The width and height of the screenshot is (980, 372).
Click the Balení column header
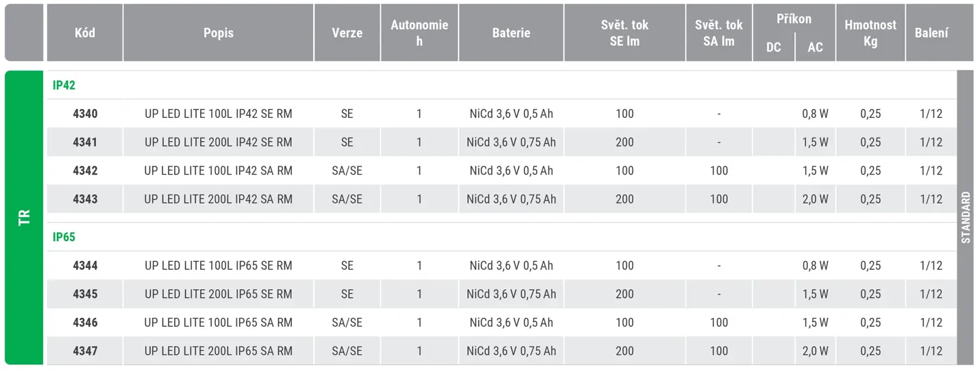[931, 33]
